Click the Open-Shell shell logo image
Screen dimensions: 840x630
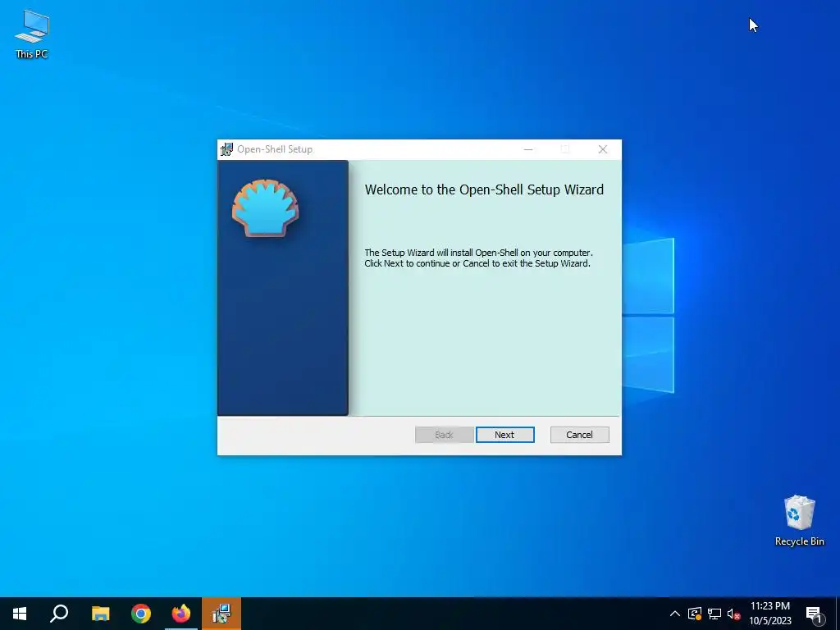coord(265,208)
